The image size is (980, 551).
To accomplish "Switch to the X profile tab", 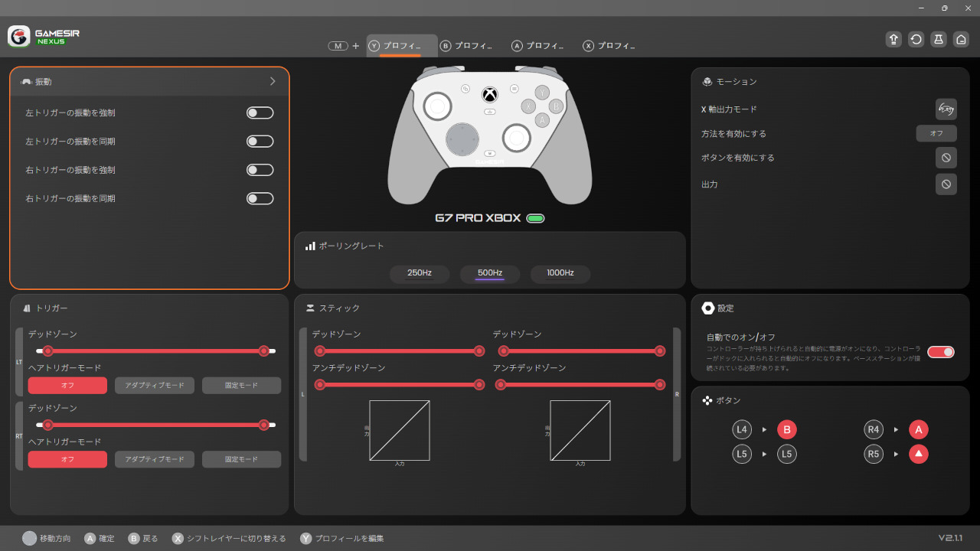I will click(x=609, y=46).
